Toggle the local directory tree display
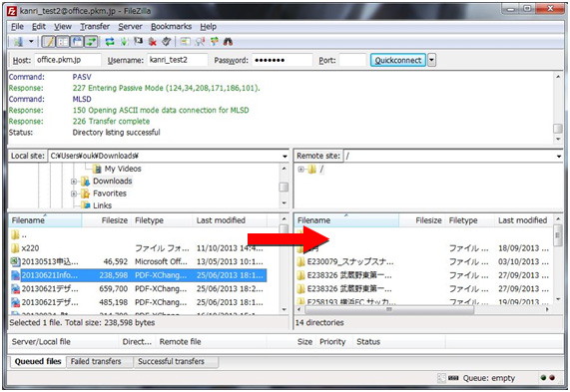The height and width of the screenshot is (392, 570). pos(63,42)
